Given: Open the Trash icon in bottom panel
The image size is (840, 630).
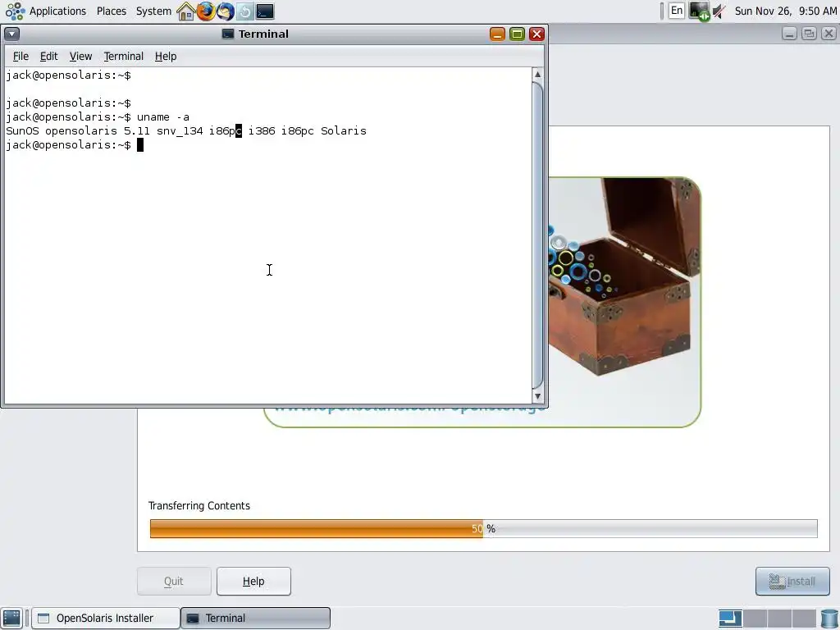Looking at the screenshot, I should click(829, 618).
